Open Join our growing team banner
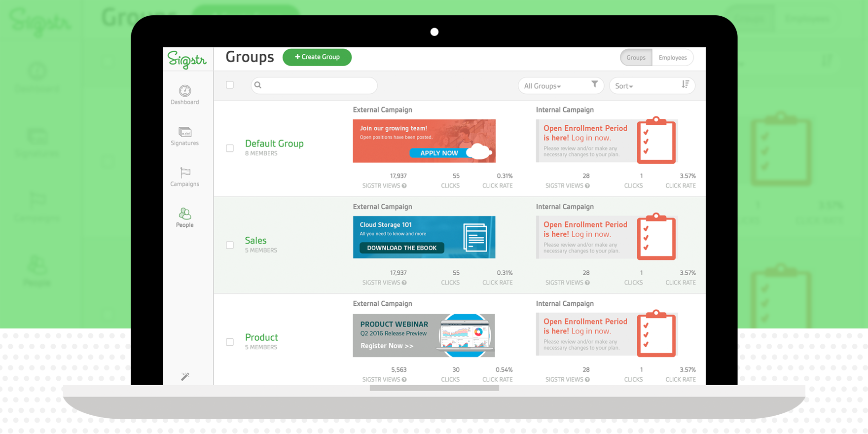 424,141
